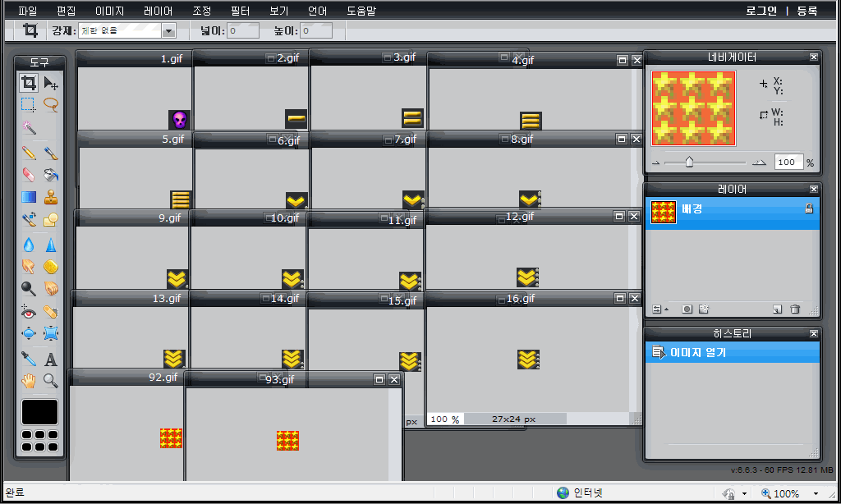Open the browser zoom 100% dropdown
This screenshot has height=504, width=841.
pos(816,493)
